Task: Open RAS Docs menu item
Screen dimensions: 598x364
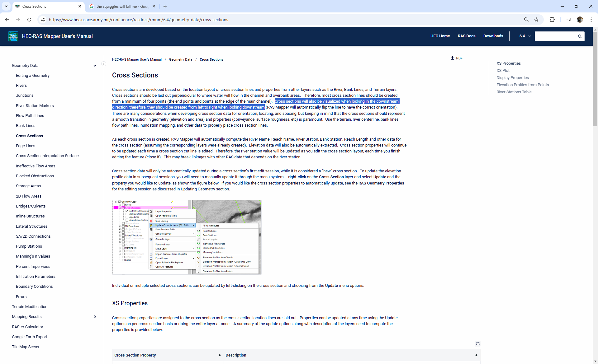Action: 466,36
